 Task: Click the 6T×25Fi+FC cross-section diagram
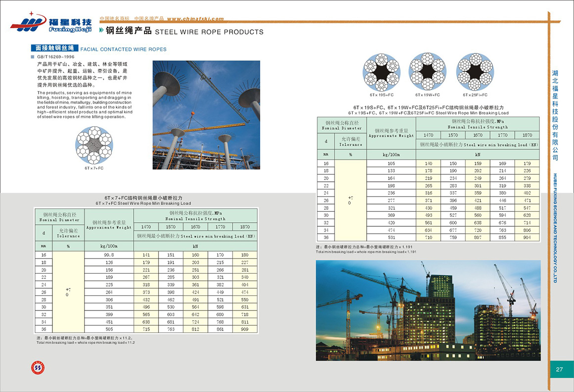475,71
